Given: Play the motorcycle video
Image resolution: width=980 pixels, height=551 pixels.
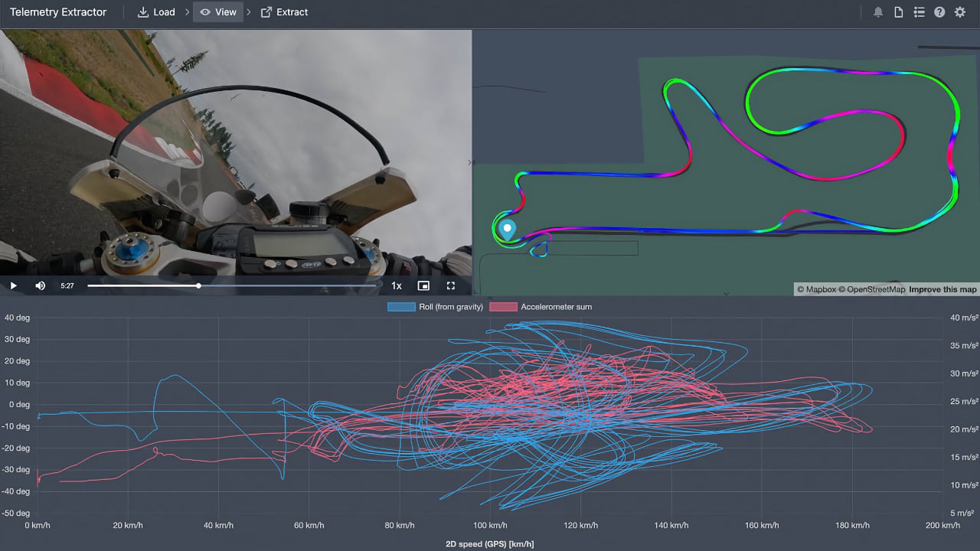Looking at the screenshot, I should (x=13, y=285).
